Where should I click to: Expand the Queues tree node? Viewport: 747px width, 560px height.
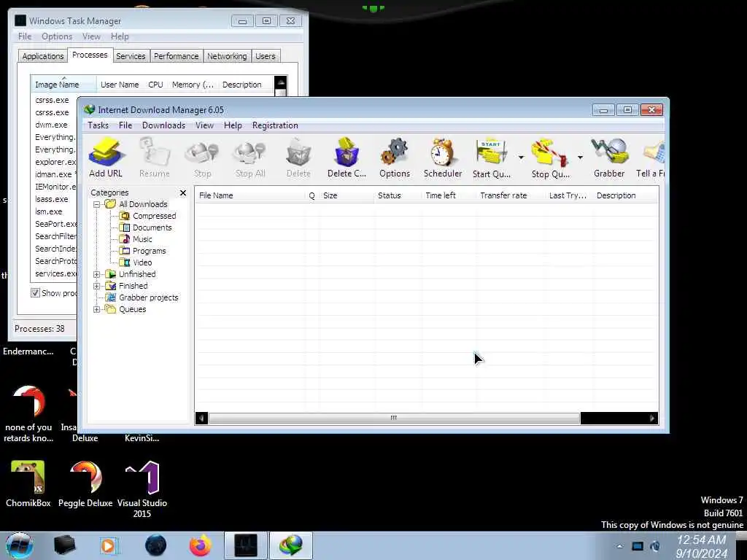tap(97, 309)
